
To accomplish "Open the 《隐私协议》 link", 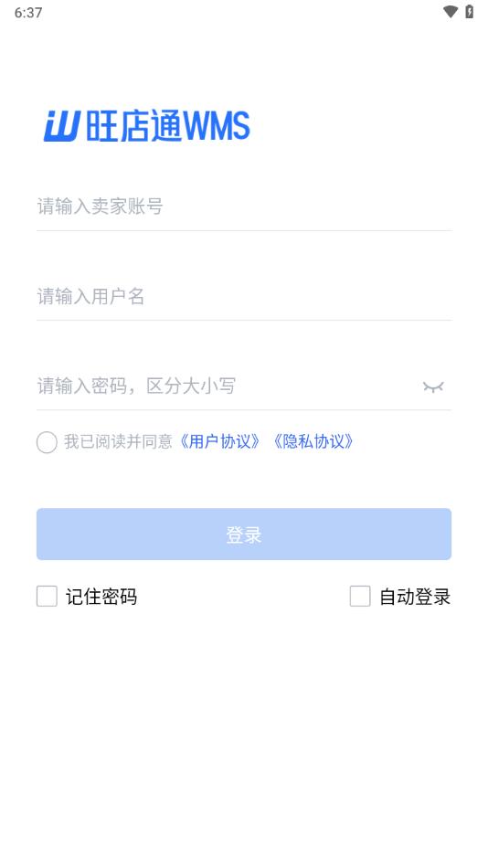I will tap(313, 441).
